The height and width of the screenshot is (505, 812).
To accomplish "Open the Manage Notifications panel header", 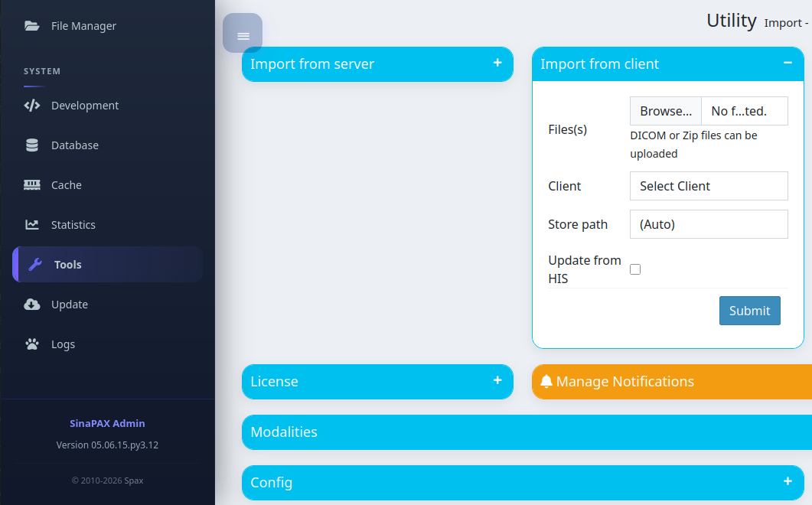I will click(672, 382).
